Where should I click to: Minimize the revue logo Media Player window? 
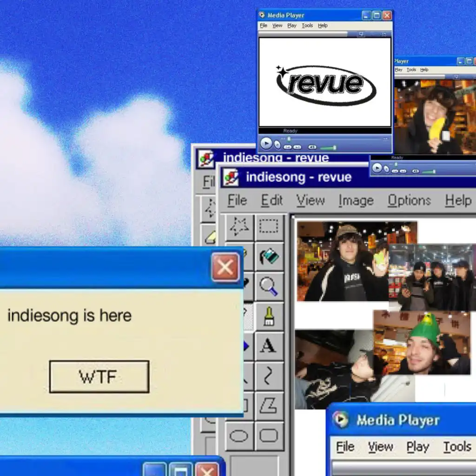coord(366,15)
